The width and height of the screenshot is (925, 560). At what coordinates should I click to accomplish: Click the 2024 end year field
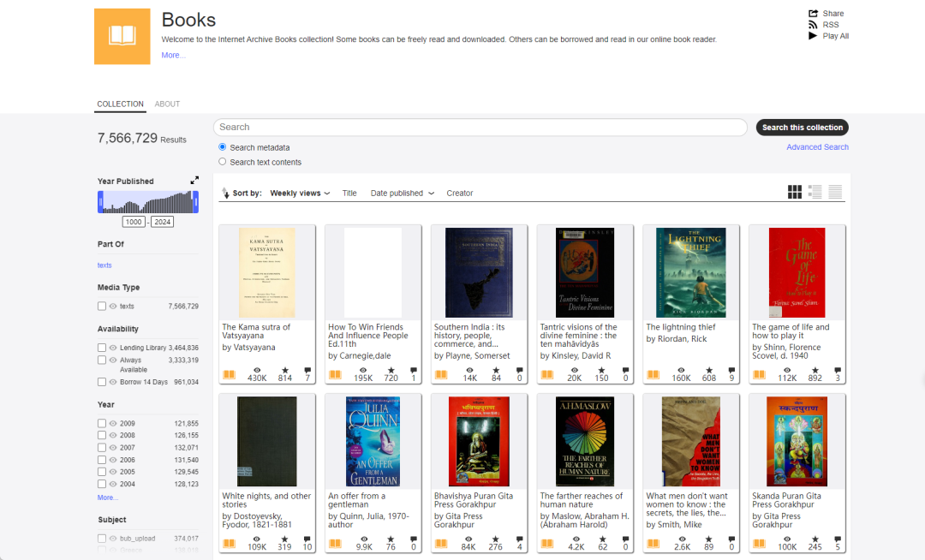[x=162, y=222]
